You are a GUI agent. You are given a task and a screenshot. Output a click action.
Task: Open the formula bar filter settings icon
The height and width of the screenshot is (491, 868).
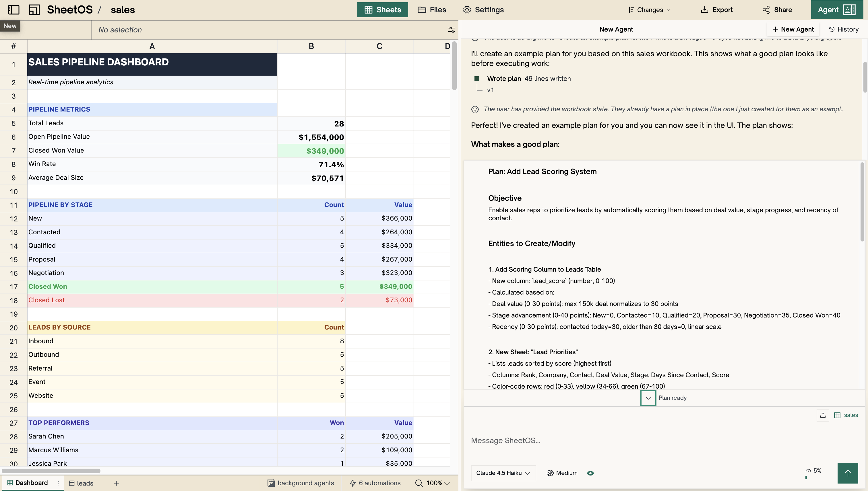(451, 30)
